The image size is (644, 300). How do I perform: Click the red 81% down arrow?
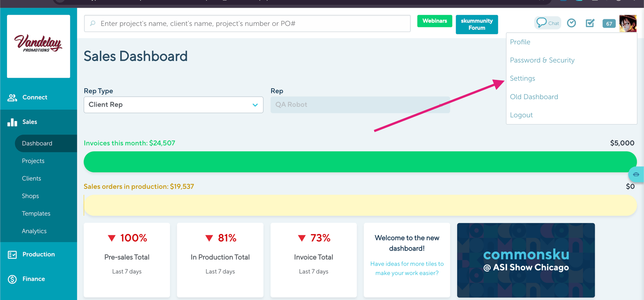[209, 238]
